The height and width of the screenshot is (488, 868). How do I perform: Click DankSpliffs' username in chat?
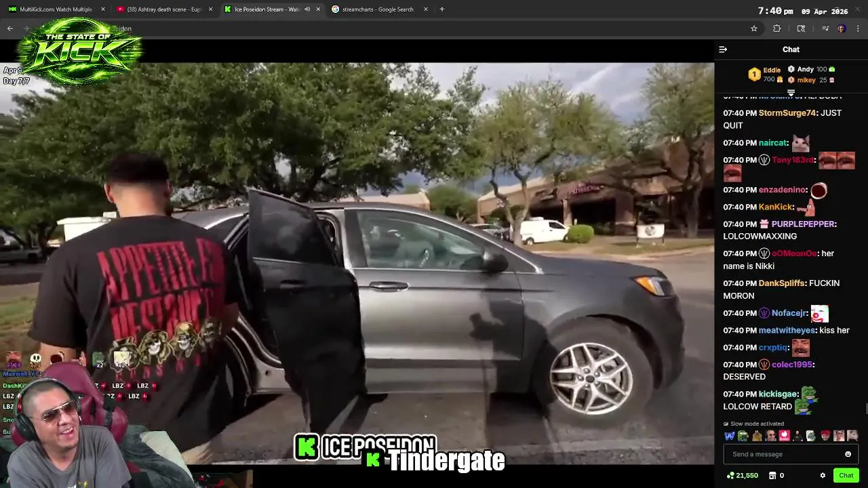[782, 283]
